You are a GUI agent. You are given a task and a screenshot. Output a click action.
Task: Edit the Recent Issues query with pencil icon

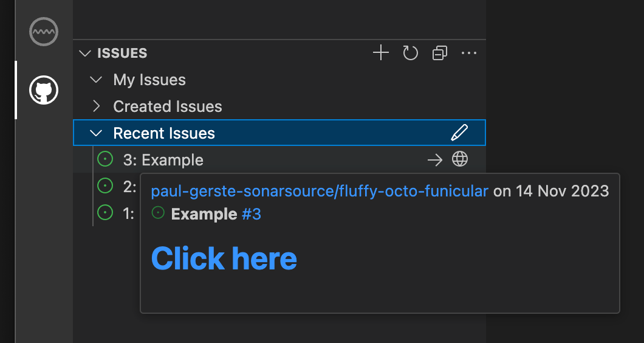pos(460,133)
